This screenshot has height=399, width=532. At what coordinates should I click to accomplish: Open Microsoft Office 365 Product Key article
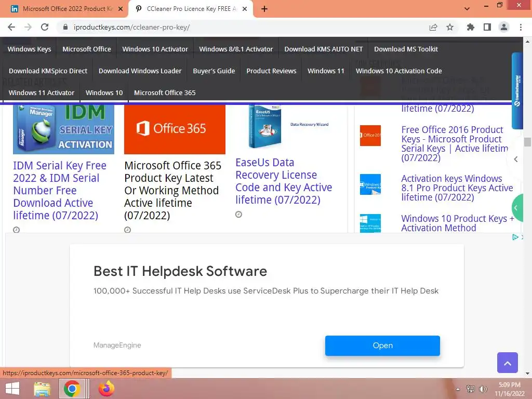click(x=172, y=190)
